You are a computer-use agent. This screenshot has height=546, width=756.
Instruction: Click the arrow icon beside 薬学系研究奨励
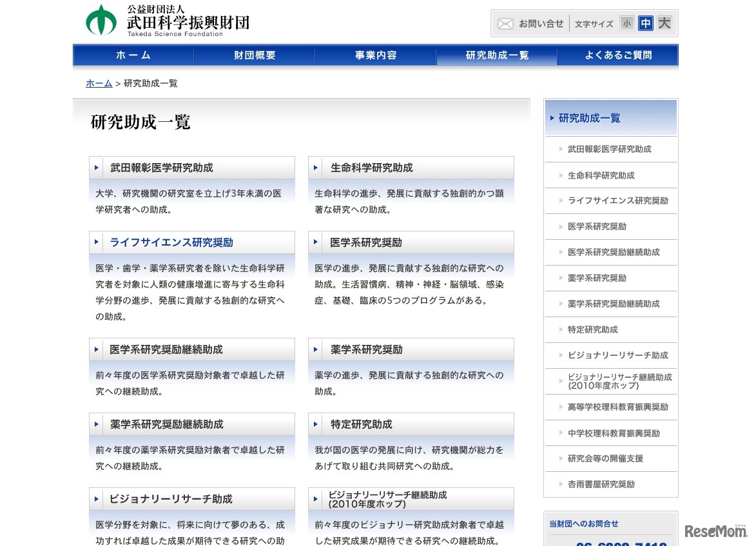click(x=315, y=349)
